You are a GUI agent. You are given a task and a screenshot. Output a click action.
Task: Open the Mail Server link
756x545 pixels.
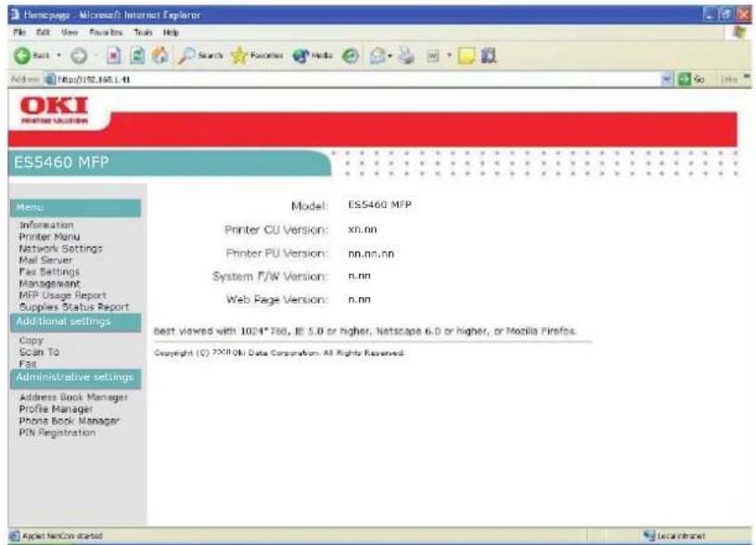45,260
